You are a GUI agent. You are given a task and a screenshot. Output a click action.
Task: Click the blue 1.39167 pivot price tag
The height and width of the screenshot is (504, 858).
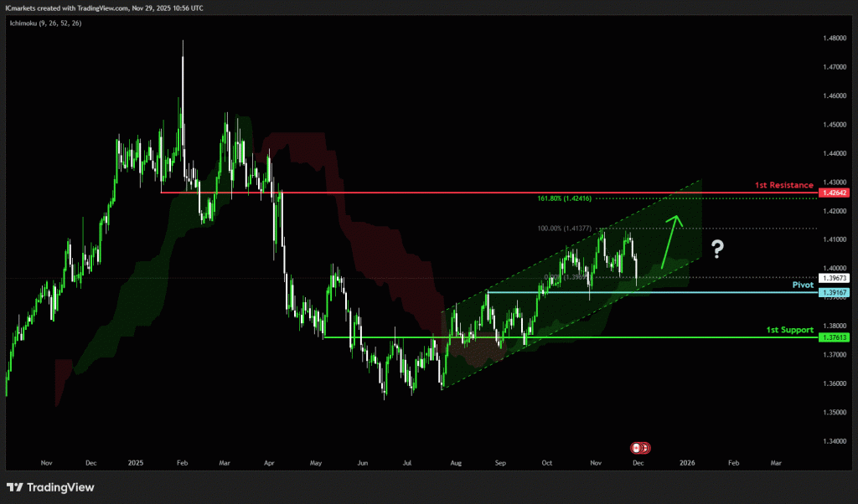(x=835, y=292)
